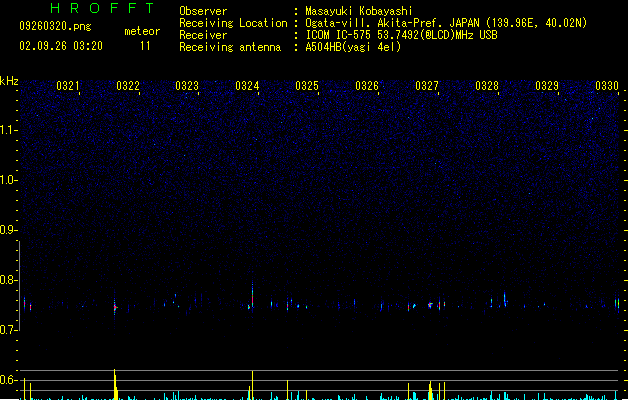Click the 0323 time marker
This screenshot has height=400, width=629.
coord(187,86)
